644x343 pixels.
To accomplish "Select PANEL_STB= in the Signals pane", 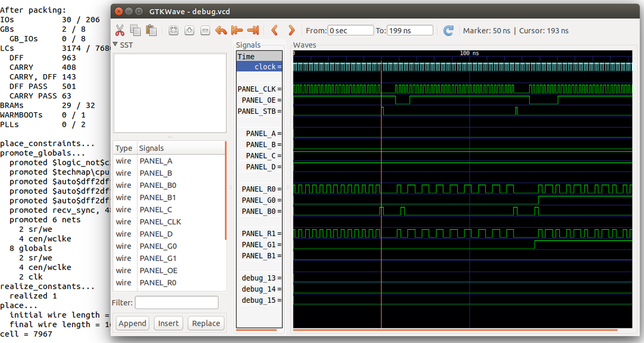I will [x=259, y=111].
